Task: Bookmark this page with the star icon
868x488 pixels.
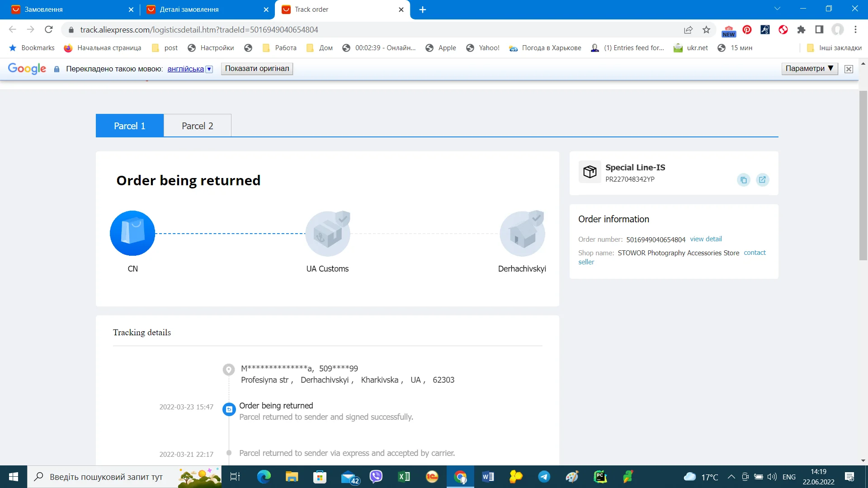Action: pos(706,30)
